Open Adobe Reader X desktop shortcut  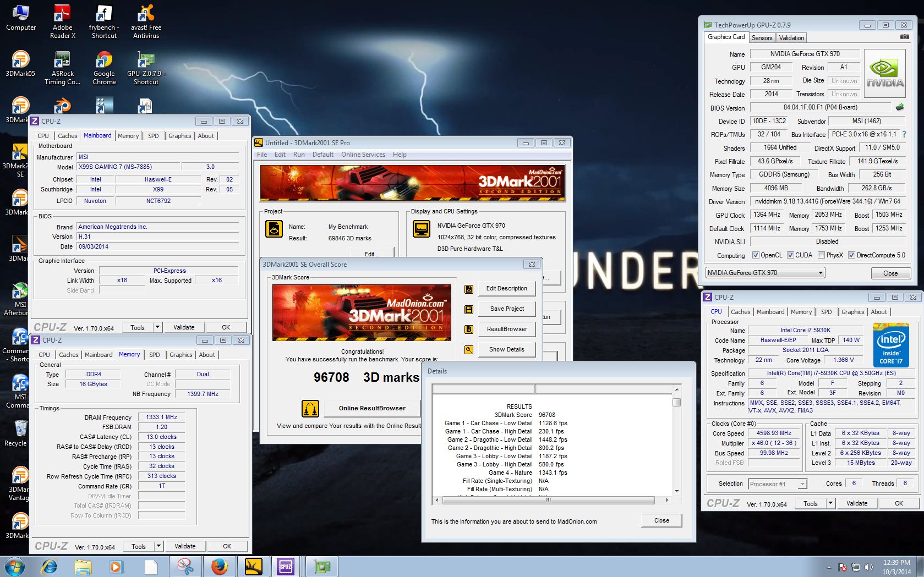[62, 21]
